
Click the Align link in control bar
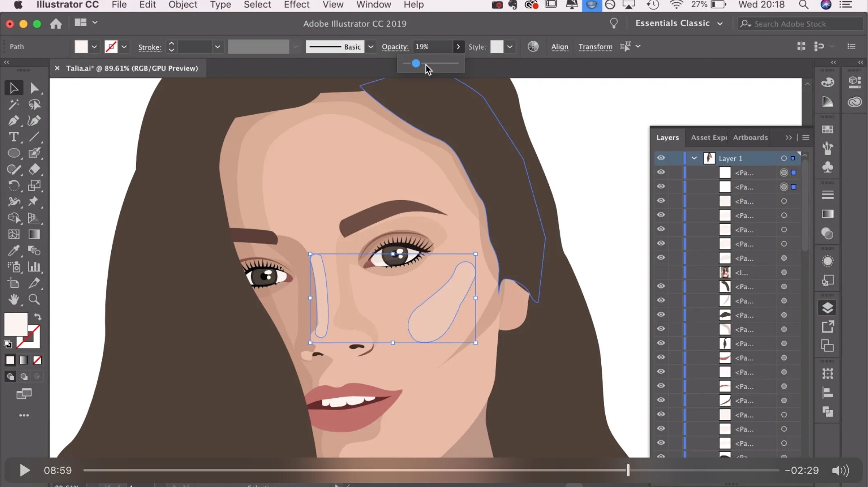pyautogui.click(x=559, y=47)
